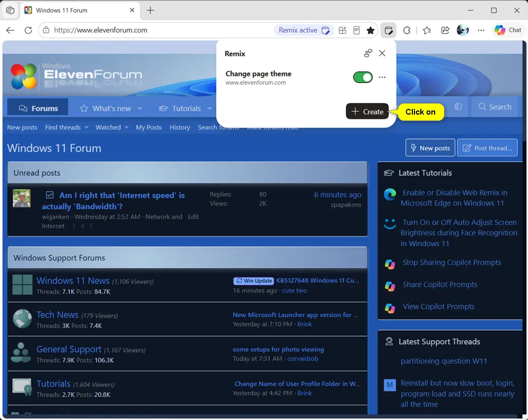Open immersive reader icon
Image resolution: width=528 pixels, height=420 pixels.
(x=356, y=30)
